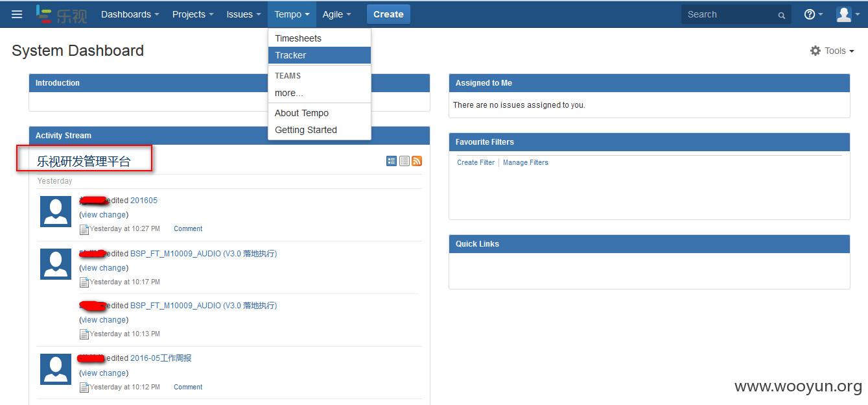The image size is (868, 405).
Task: Click the Letv logo in header
Action: 62,14
